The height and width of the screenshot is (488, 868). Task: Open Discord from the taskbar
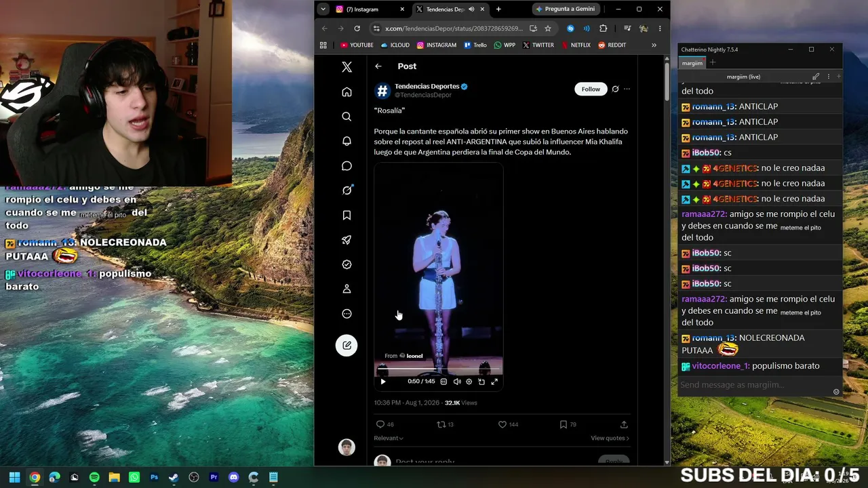click(234, 477)
